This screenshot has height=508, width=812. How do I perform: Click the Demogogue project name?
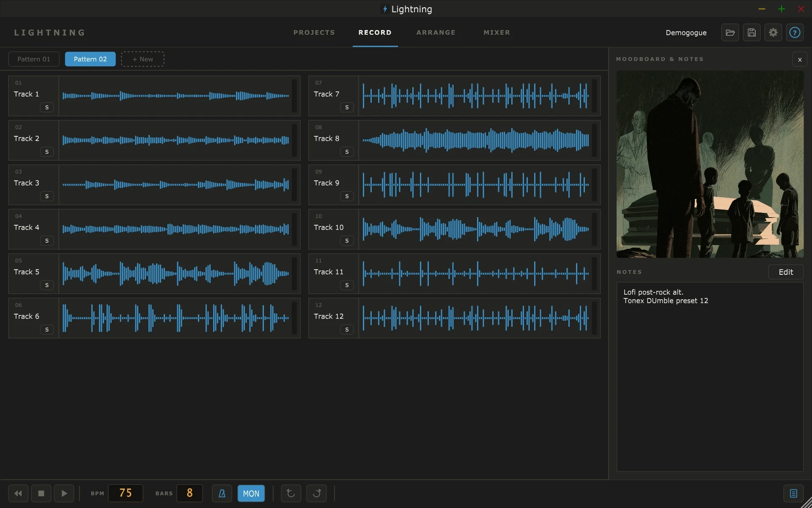[686, 33]
